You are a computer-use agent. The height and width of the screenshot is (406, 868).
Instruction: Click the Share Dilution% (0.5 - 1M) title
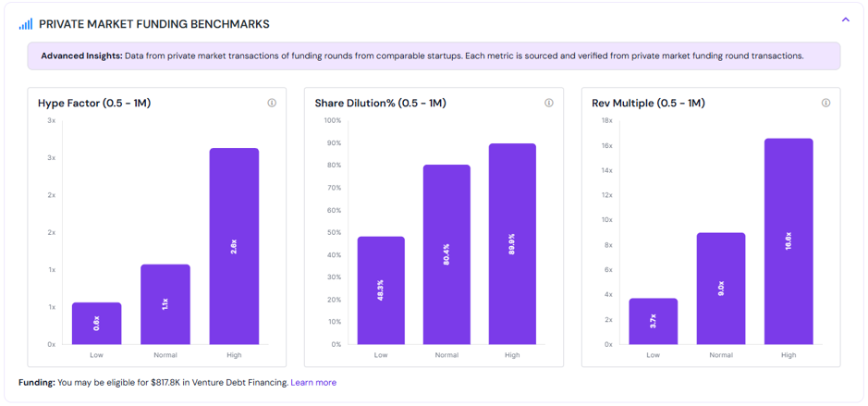tap(380, 103)
